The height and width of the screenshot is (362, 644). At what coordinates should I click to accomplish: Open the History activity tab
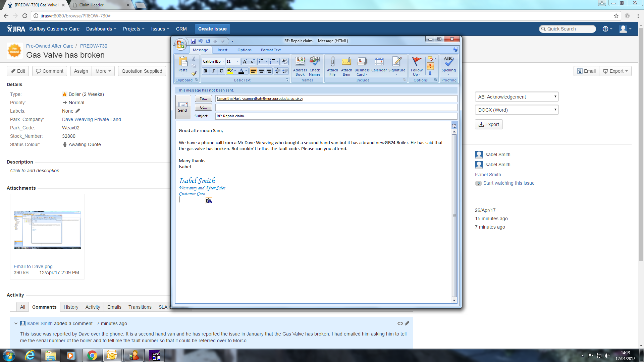(71, 307)
